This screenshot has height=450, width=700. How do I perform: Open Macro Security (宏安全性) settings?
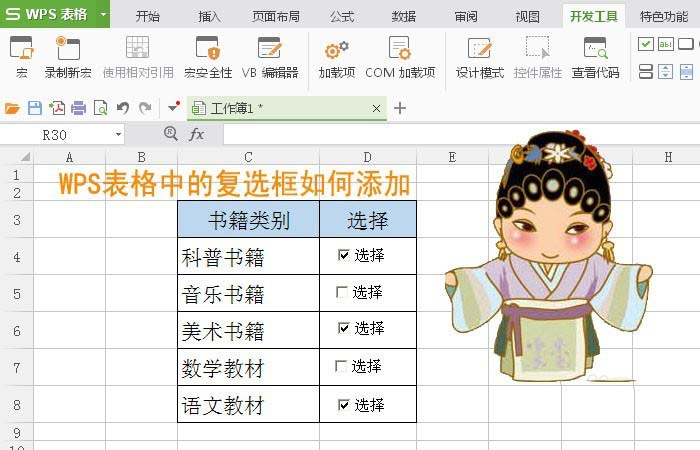click(x=208, y=48)
